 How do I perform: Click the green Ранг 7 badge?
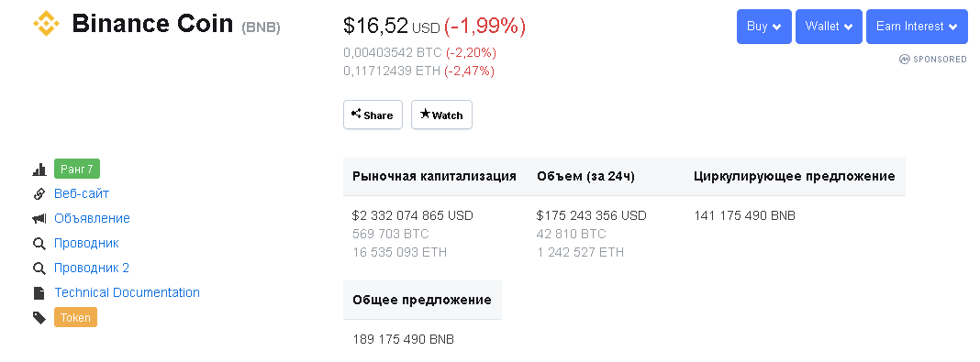pyautogui.click(x=77, y=170)
